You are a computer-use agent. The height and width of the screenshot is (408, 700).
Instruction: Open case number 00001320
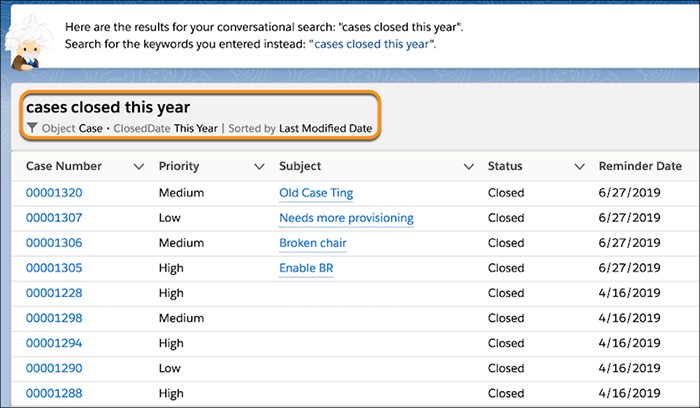click(x=54, y=193)
